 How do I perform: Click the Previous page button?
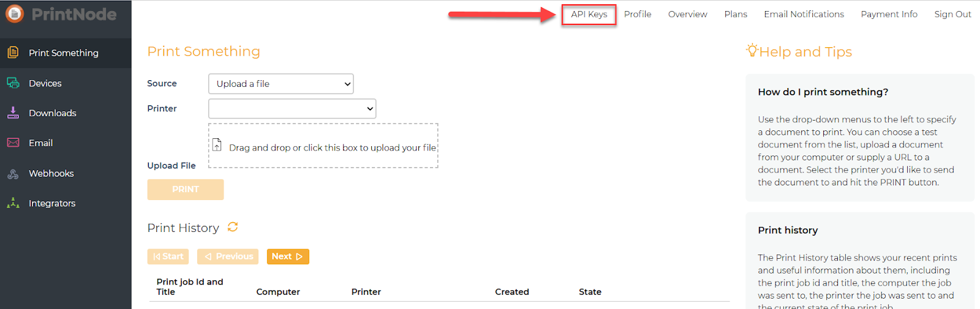point(228,256)
